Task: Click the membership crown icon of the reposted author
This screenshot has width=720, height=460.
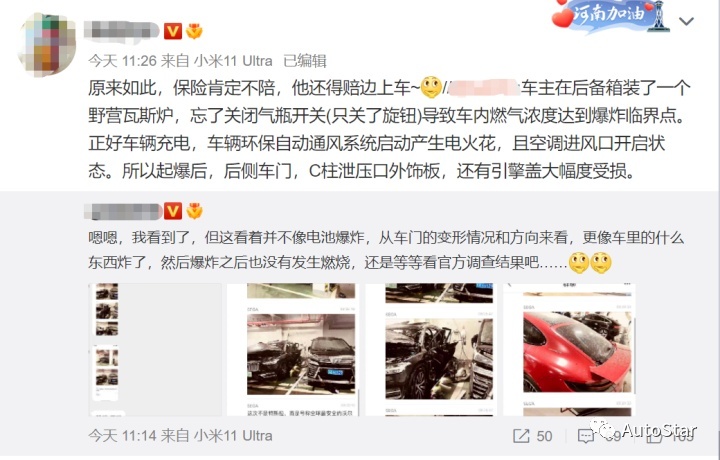Action: (194, 211)
